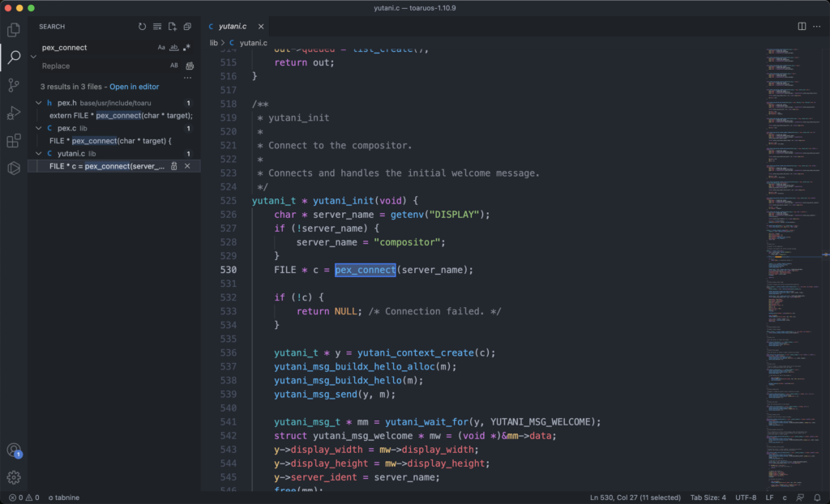
Task: Click line number 525 in the gutter
Action: click(x=228, y=201)
